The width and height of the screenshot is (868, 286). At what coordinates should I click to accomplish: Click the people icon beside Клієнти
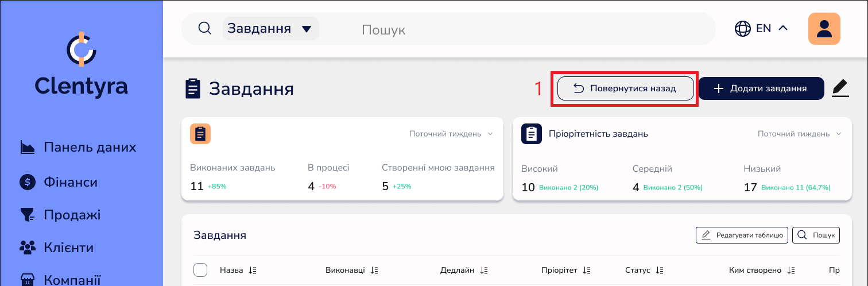tap(28, 248)
